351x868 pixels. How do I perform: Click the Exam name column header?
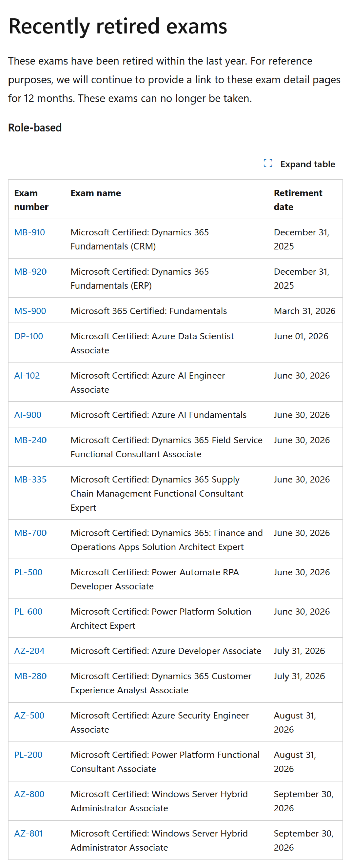[96, 193]
